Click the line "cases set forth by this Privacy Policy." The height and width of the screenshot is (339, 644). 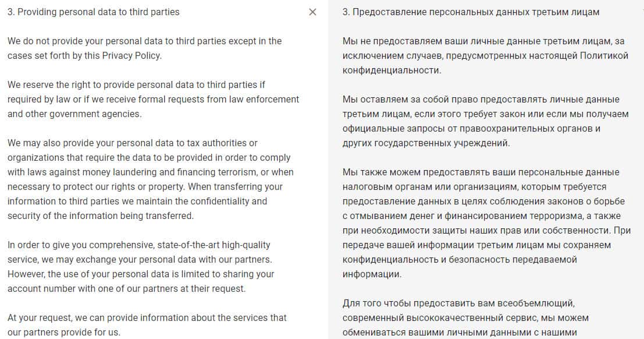coord(84,56)
